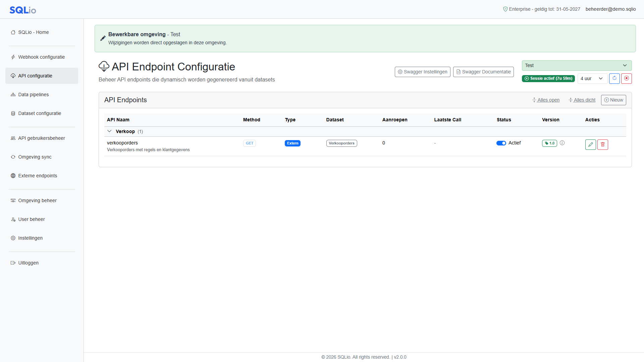Click the Aanroepen column header
The height and width of the screenshot is (362, 644).
tap(395, 120)
